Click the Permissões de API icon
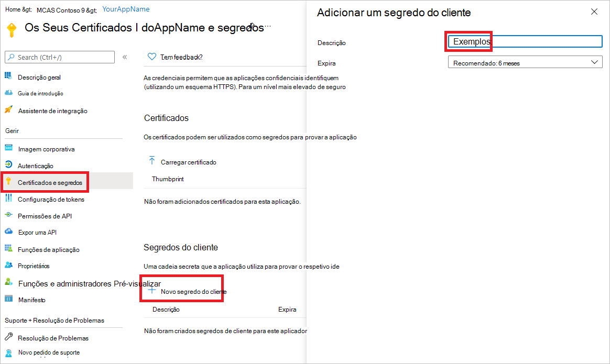This screenshot has width=610, height=364. (x=8, y=216)
